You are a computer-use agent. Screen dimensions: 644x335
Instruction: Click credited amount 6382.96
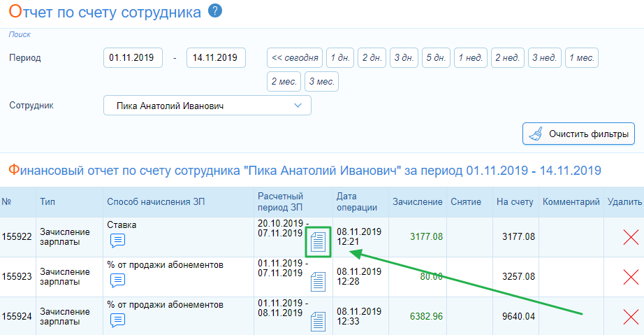coord(426,317)
